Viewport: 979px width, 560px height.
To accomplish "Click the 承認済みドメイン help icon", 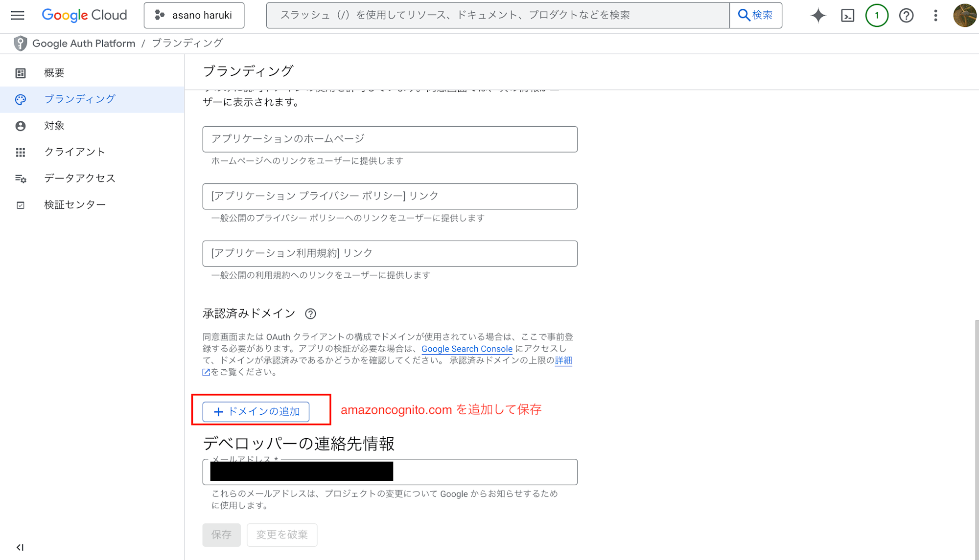I will pos(310,314).
